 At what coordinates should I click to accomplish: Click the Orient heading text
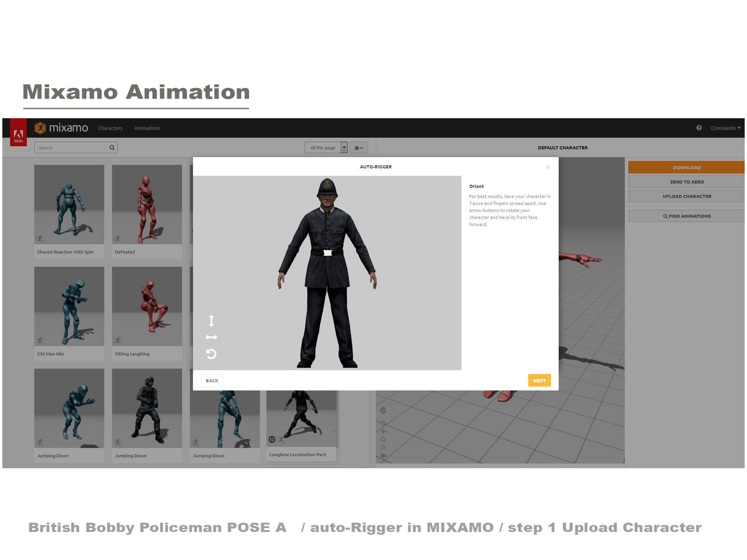coord(476,186)
